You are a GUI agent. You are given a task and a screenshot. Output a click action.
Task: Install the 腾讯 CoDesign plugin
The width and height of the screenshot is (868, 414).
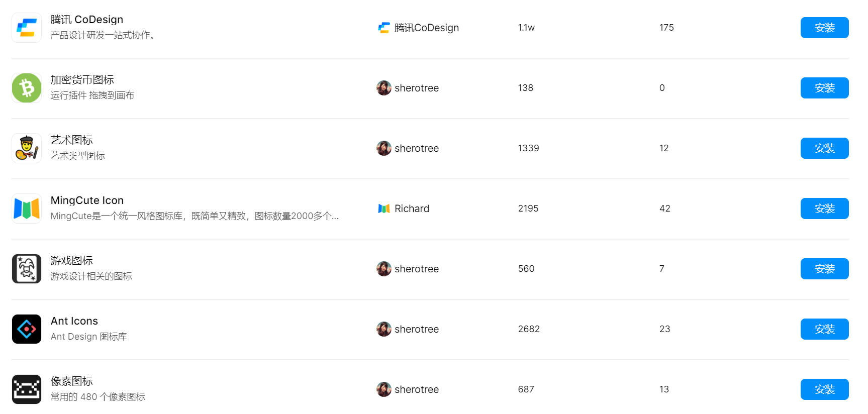click(824, 28)
